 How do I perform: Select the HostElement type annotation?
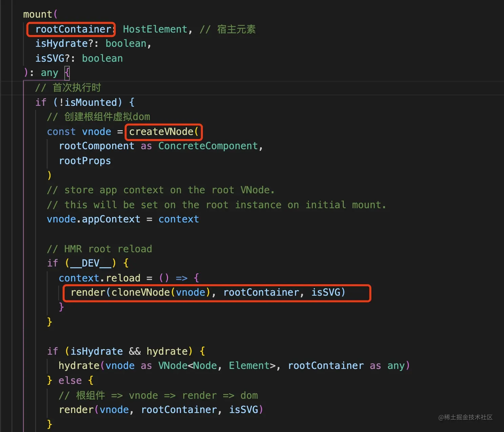pos(155,29)
